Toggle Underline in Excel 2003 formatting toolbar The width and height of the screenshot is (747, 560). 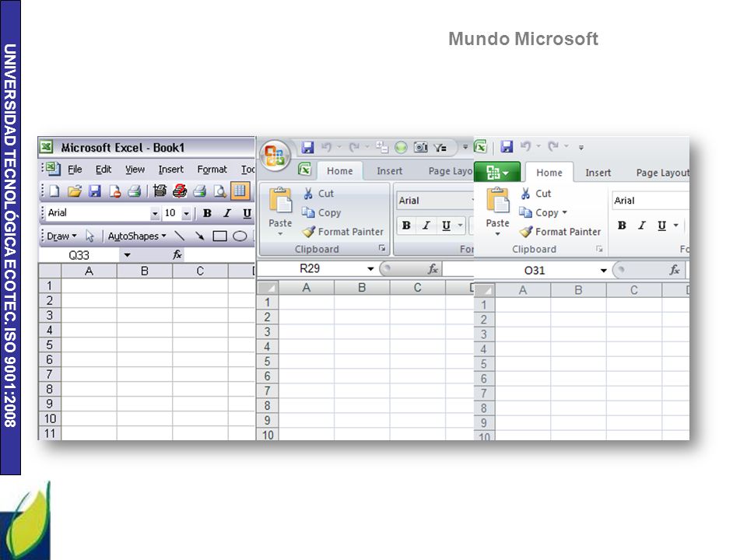click(x=247, y=213)
